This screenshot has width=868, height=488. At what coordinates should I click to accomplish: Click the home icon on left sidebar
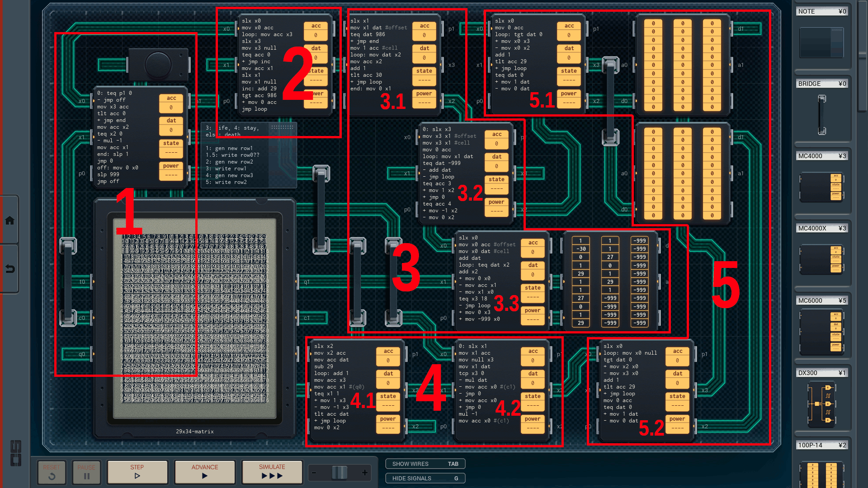coord(9,221)
